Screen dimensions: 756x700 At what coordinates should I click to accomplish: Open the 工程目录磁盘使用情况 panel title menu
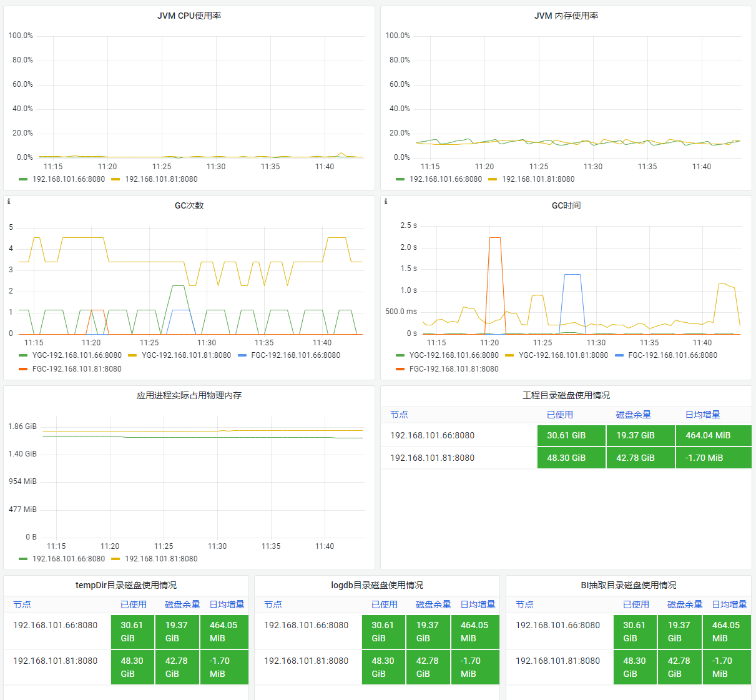pyautogui.click(x=566, y=395)
